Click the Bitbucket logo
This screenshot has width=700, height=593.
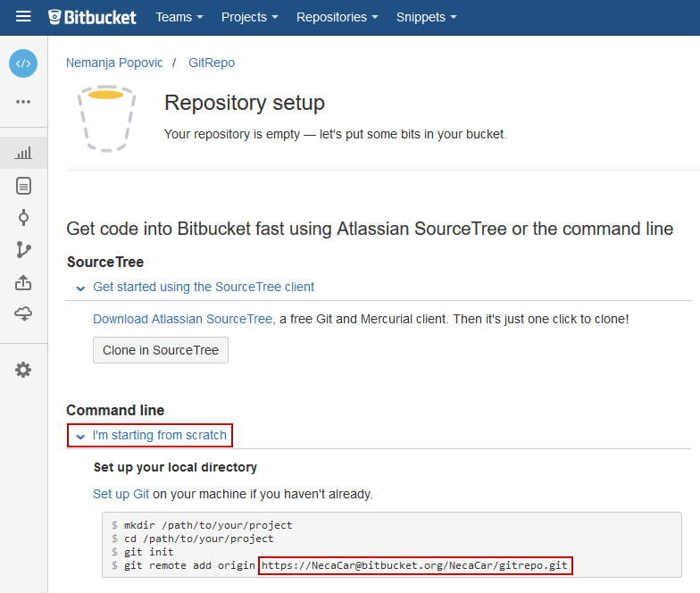click(x=93, y=17)
